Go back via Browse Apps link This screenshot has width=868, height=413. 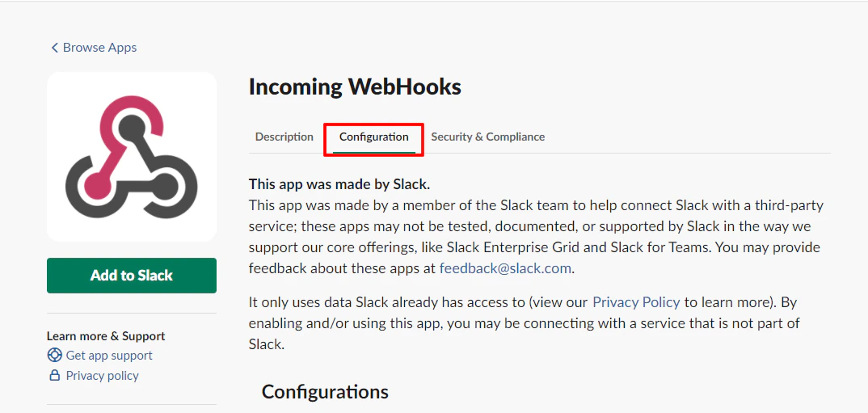pos(94,48)
